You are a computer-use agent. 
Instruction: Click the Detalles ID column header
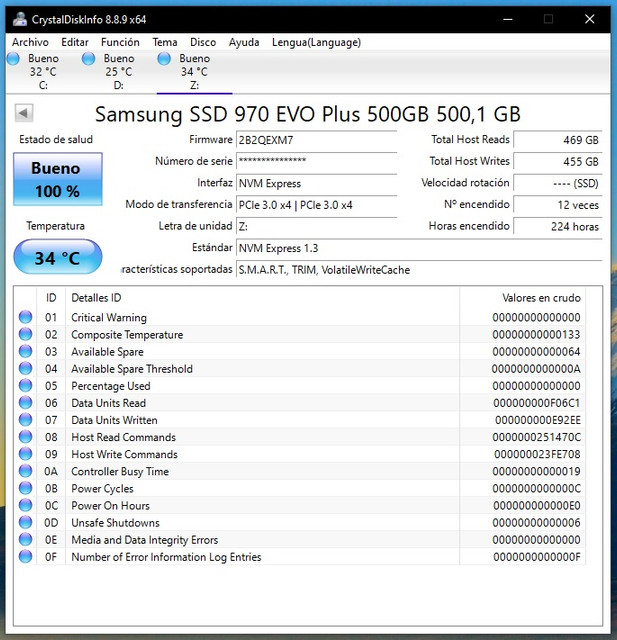(262, 298)
